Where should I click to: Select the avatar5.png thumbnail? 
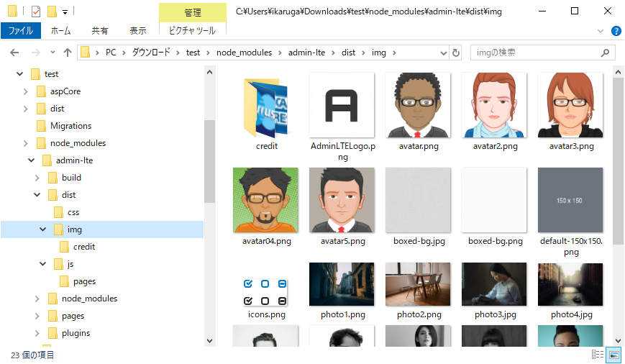pyautogui.click(x=342, y=200)
